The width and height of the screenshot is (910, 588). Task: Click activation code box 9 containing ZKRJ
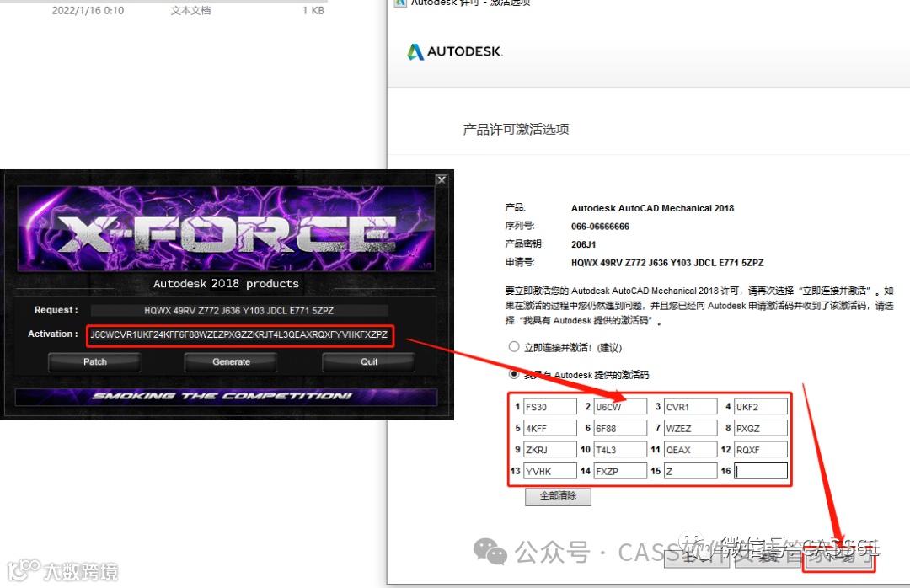[x=550, y=450]
